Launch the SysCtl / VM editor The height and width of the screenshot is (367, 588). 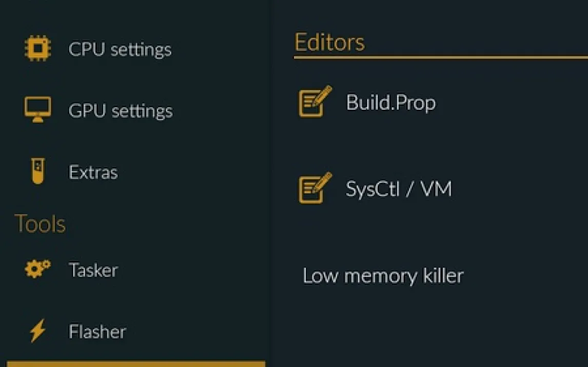[x=399, y=189]
